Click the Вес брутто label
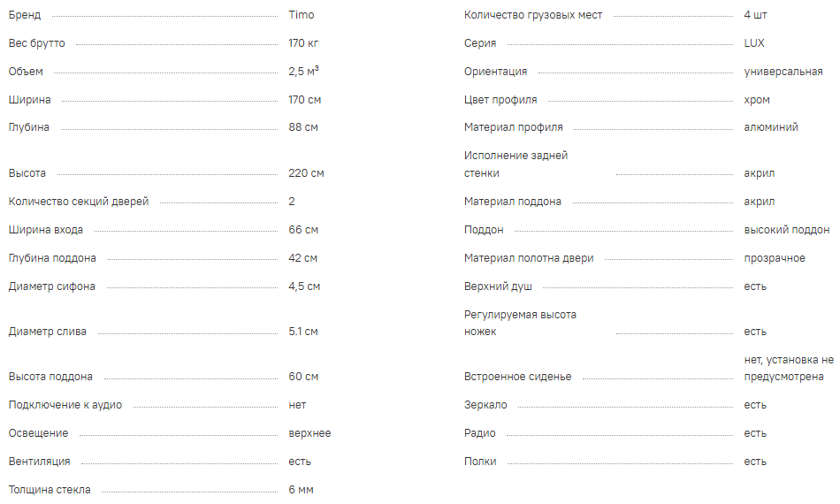The width and height of the screenshot is (840, 504). pos(36,43)
